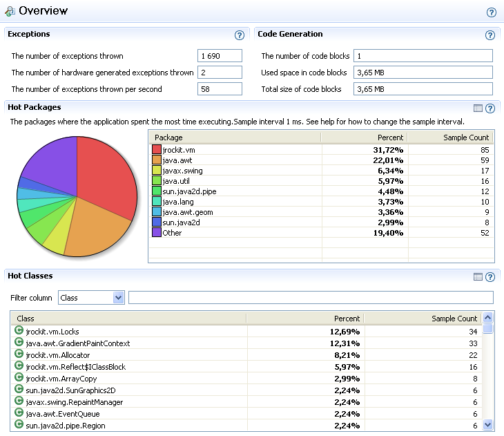Click the exceptions thrown value field
504x436 pixels.
[220, 56]
